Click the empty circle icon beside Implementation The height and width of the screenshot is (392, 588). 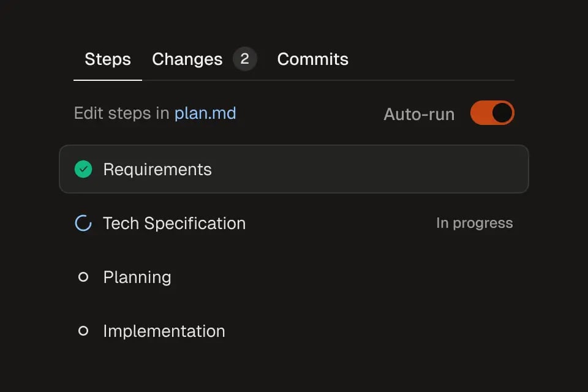(83, 331)
